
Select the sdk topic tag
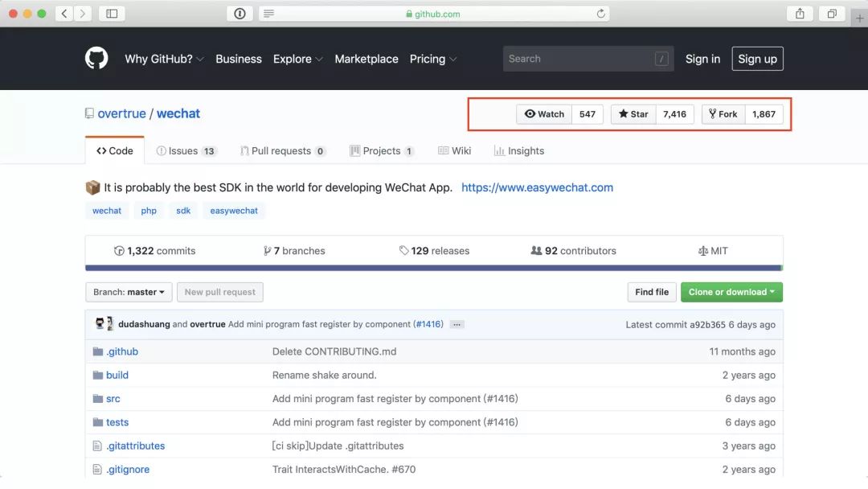point(183,211)
